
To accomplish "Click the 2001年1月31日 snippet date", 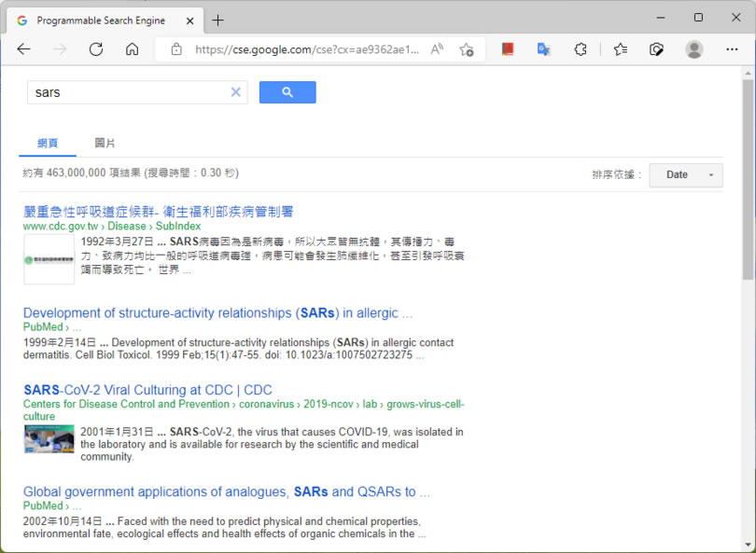I will 118,432.
